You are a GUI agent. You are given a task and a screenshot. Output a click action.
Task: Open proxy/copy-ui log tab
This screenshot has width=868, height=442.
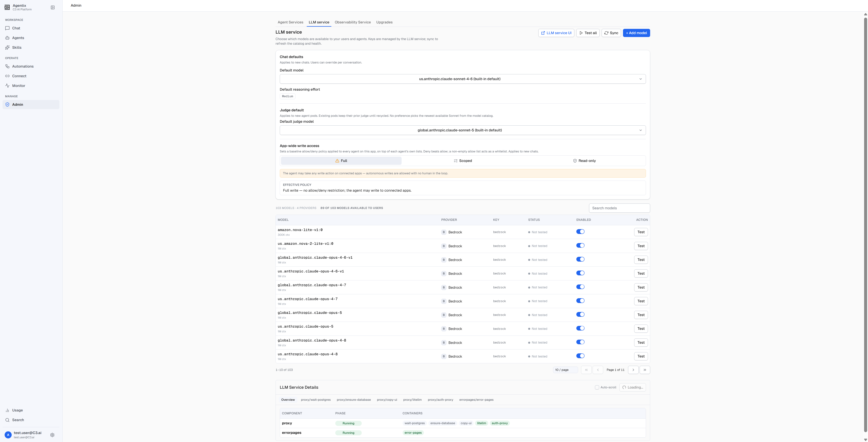(387, 400)
